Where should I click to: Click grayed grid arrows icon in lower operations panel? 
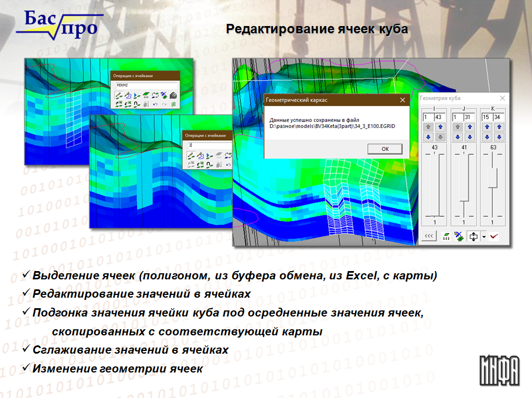pyautogui.click(x=219, y=156)
